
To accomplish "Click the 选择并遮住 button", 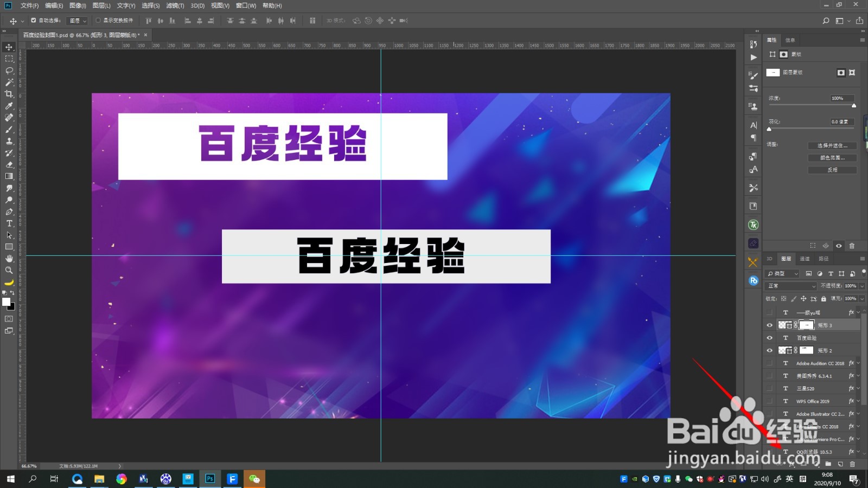I will coord(832,145).
